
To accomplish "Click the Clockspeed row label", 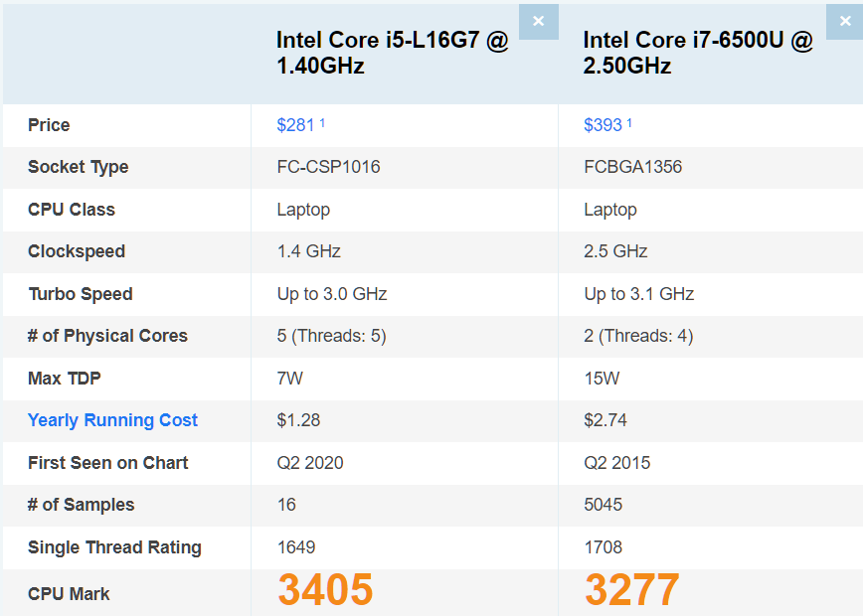I will [x=77, y=251].
